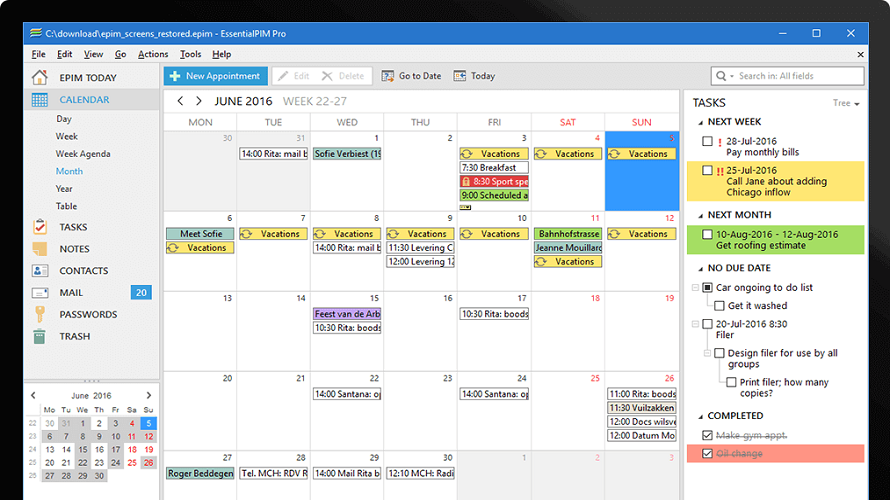Open the Passwords key icon
The image size is (890, 500).
click(x=39, y=314)
